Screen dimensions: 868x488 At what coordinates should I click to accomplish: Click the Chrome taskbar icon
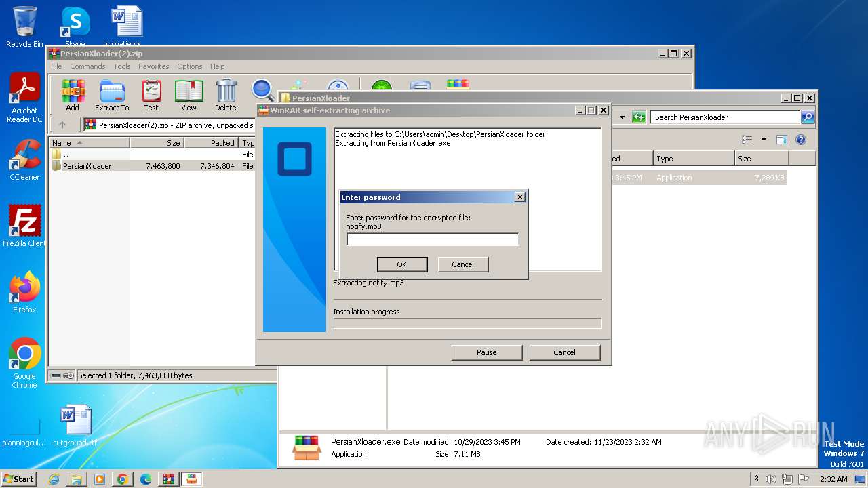click(x=123, y=479)
